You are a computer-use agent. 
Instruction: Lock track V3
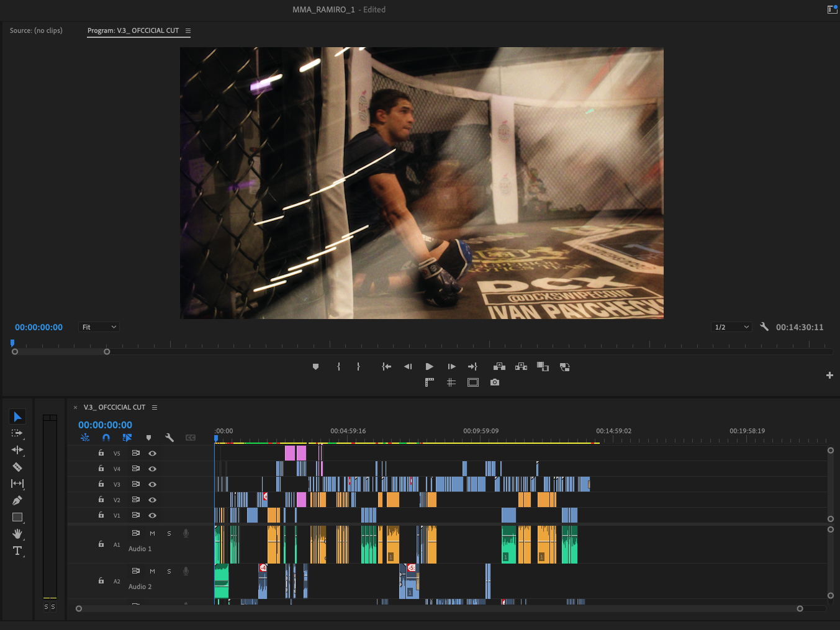(x=101, y=484)
